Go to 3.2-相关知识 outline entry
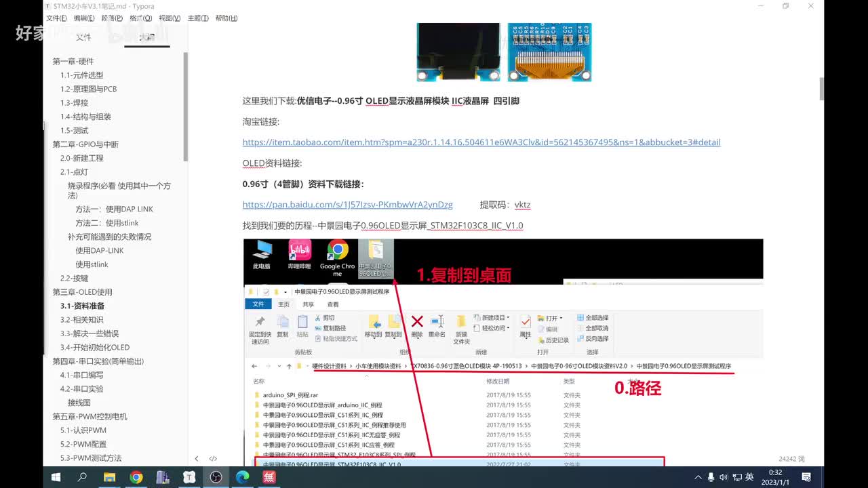The width and height of the screenshot is (868, 488). pyautogui.click(x=82, y=320)
